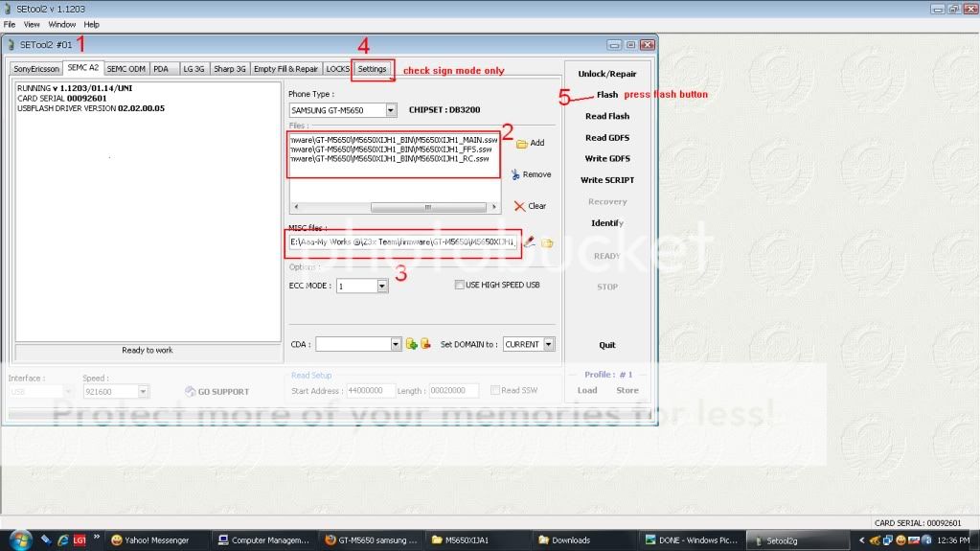Image resolution: width=980 pixels, height=551 pixels.
Task: Open Downloads folder taskbar button
Action: point(585,540)
